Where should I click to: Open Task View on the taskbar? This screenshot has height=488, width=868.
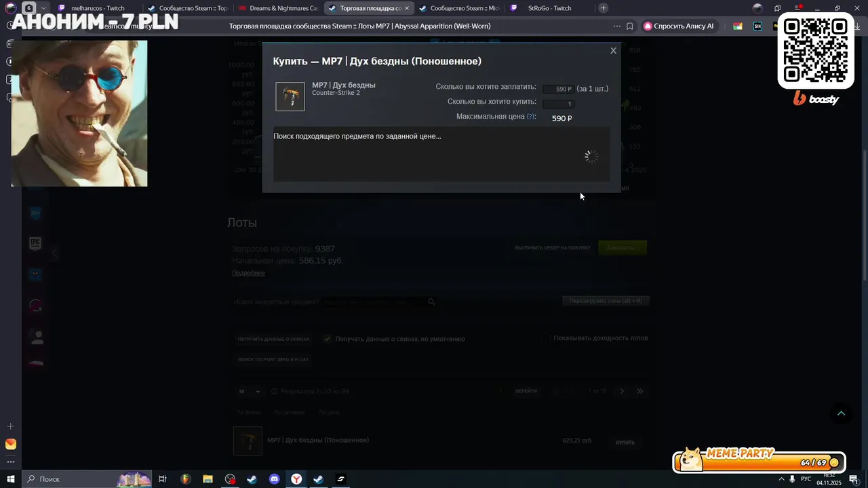click(163, 479)
